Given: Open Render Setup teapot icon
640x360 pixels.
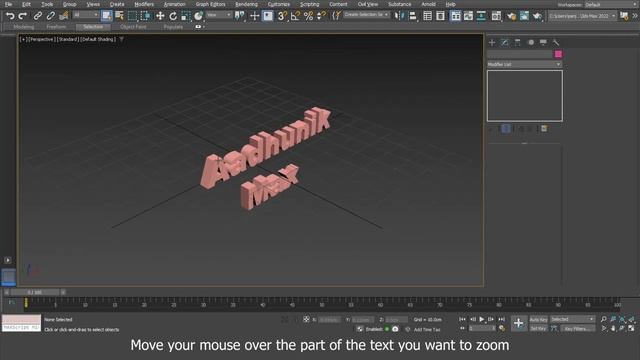Looking at the screenshot, I should tap(511, 16).
